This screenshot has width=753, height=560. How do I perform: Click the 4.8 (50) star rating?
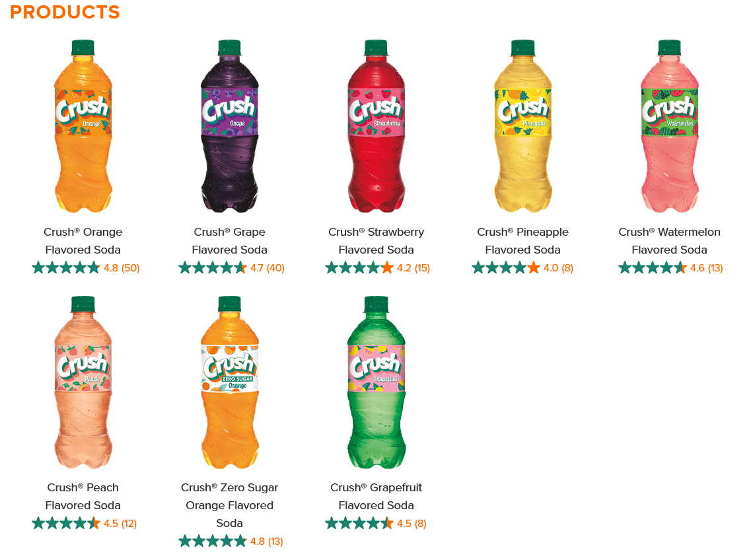pyautogui.click(x=86, y=268)
